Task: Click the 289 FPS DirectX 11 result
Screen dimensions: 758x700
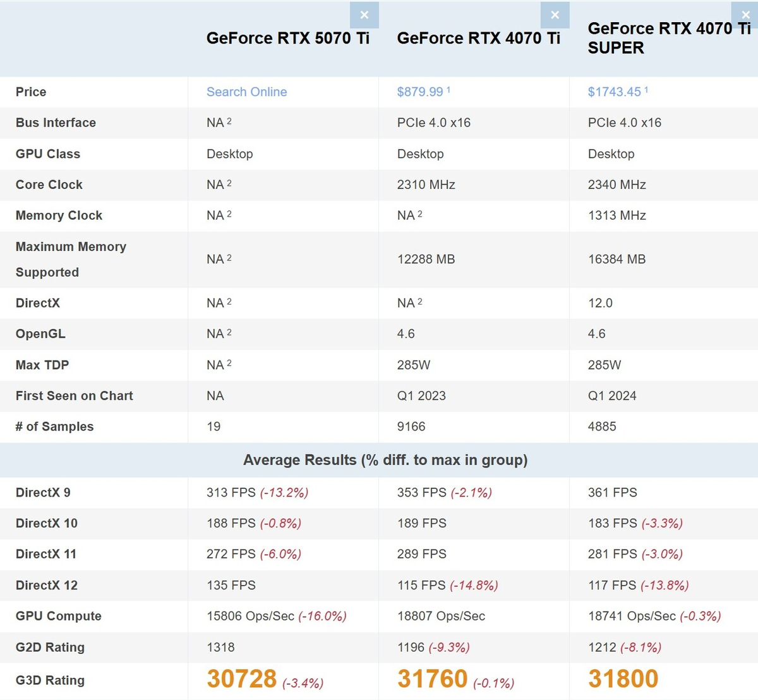Action: point(422,554)
